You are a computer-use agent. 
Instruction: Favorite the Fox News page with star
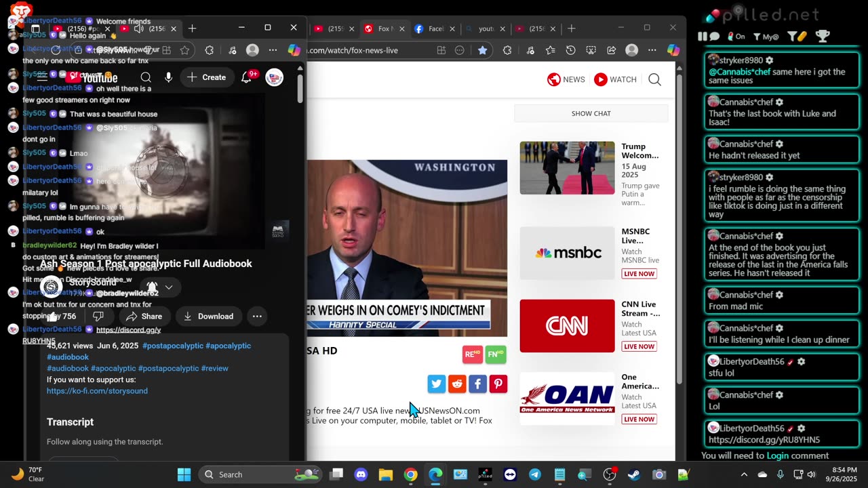pos(482,50)
